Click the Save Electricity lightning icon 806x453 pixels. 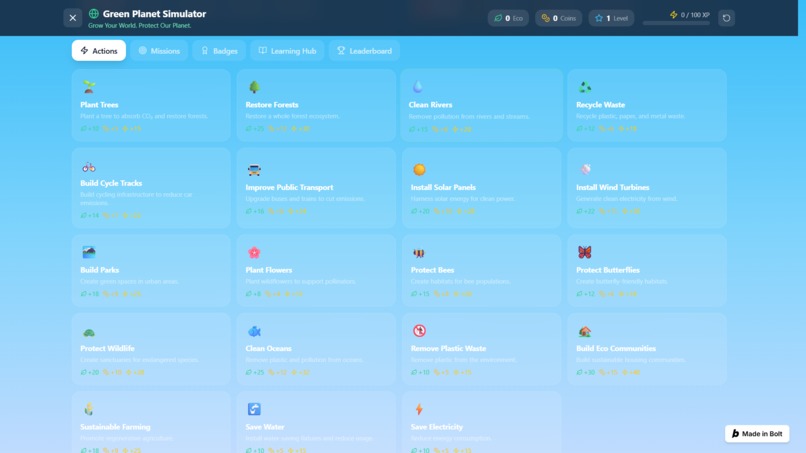tap(419, 409)
